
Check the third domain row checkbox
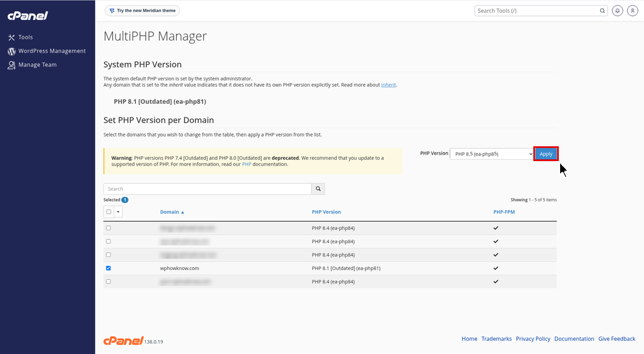tap(108, 255)
